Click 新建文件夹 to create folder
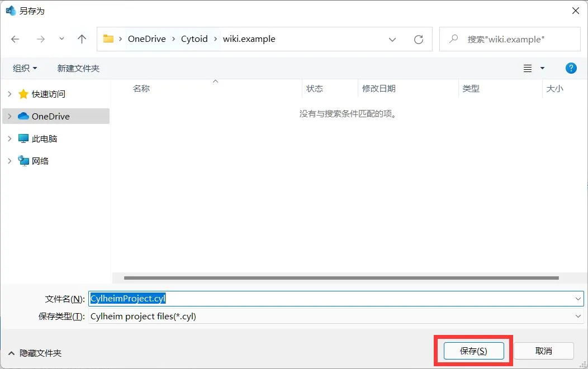The width and height of the screenshot is (588, 369). pyautogui.click(x=78, y=68)
